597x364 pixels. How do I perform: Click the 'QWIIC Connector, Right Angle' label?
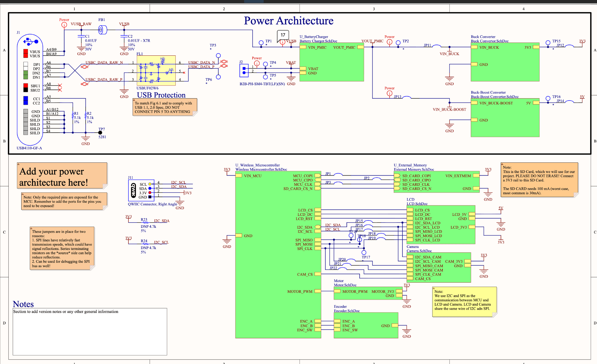coord(152,204)
